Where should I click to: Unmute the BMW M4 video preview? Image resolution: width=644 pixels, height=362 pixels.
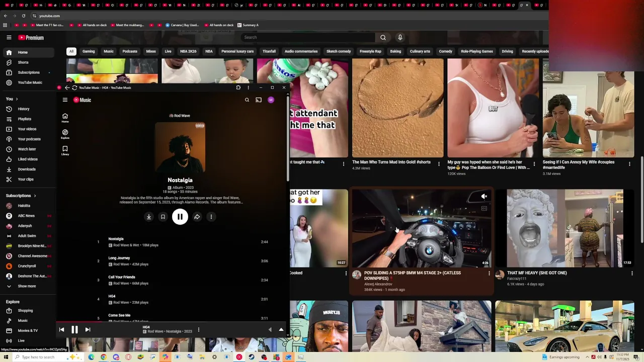point(484,197)
